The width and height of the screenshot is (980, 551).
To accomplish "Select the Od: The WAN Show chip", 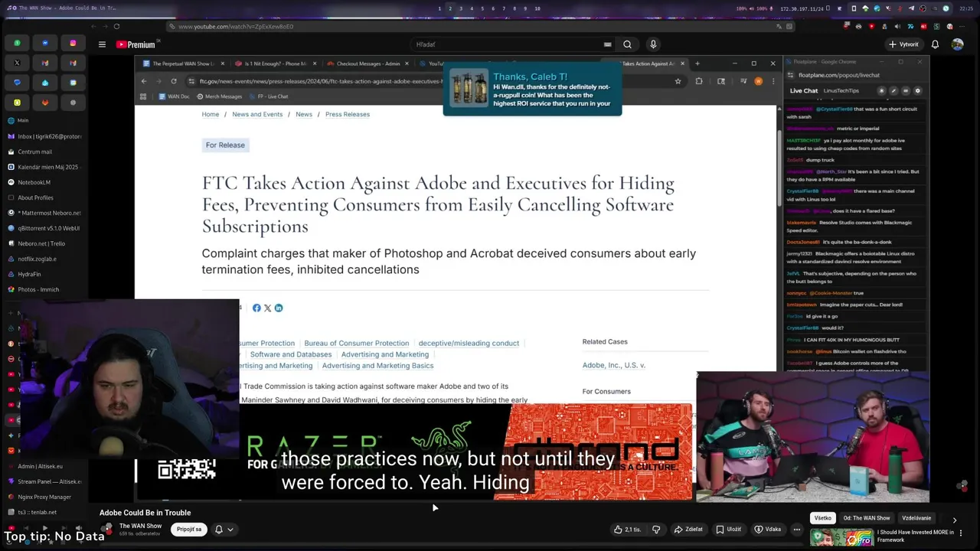I will [x=867, y=518].
